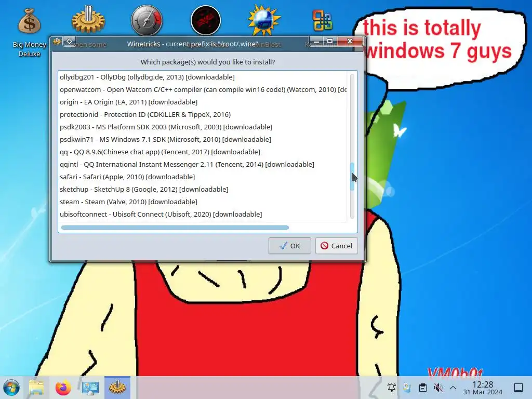The image size is (532, 399).
Task: Select the openwatcom Open Watcom compiler row
Action: pyautogui.click(x=203, y=89)
